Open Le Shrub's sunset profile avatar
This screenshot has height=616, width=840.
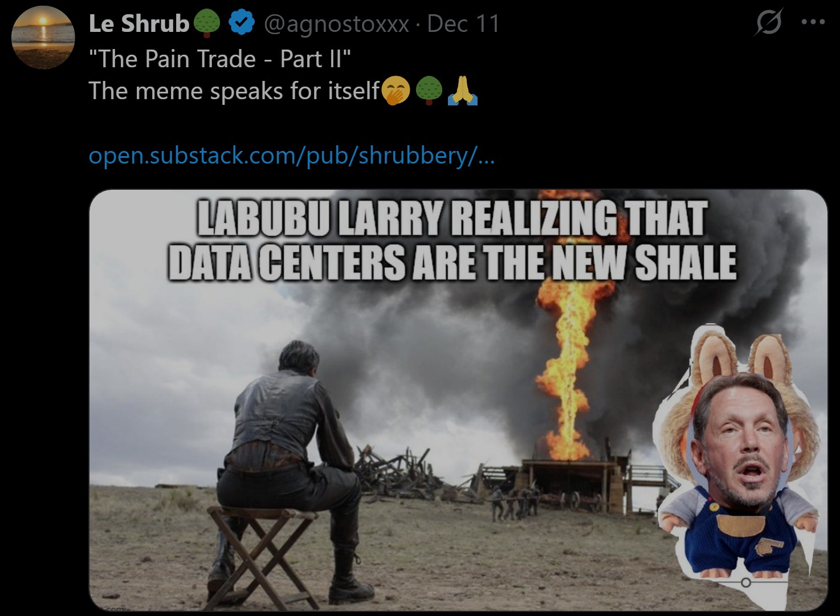[x=43, y=38]
